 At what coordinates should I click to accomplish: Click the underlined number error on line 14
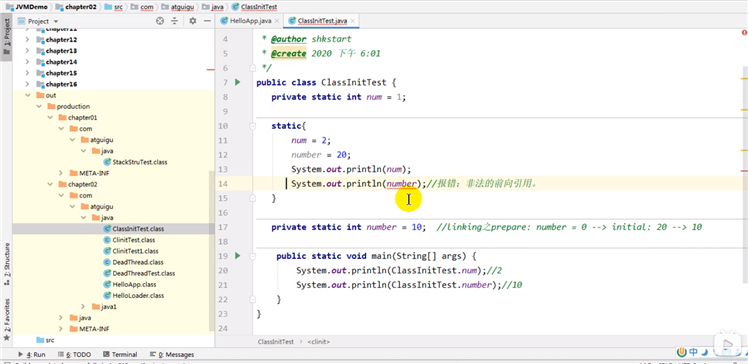402,184
